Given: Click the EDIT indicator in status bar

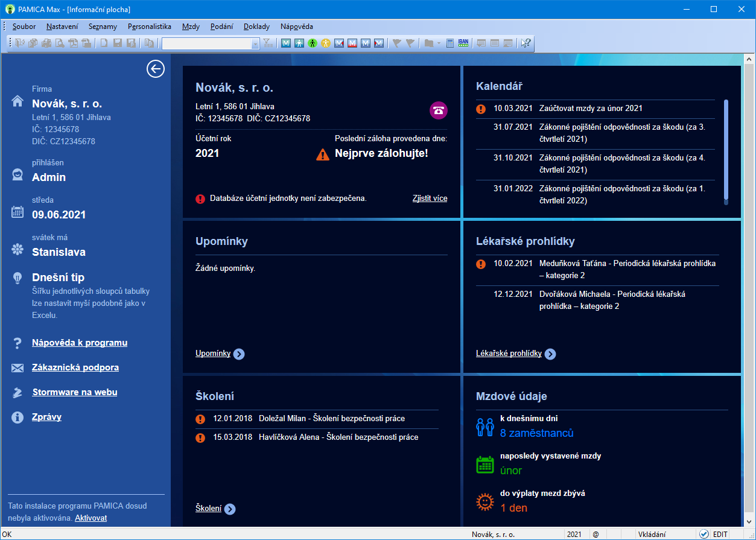Looking at the screenshot, I should click(x=721, y=534).
